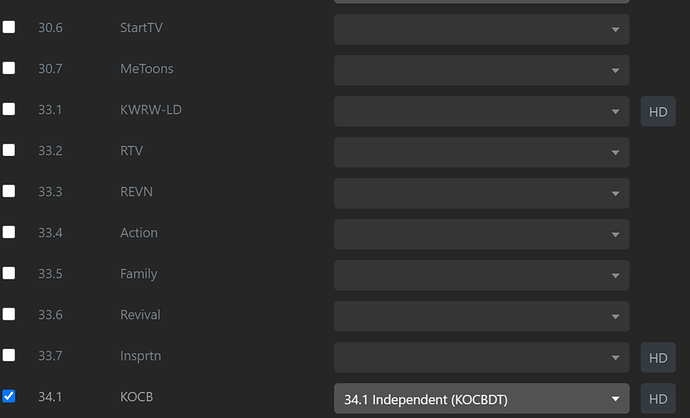Viewport: 690px width, 418px height.
Task: Click the HD badge for KWRW-LD
Action: (658, 111)
